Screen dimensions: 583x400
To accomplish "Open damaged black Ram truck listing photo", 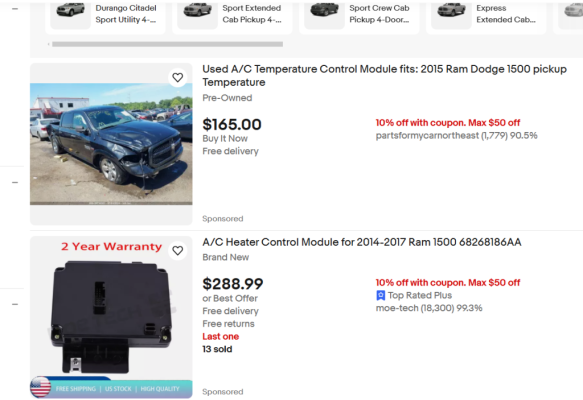I will [111, 144].
